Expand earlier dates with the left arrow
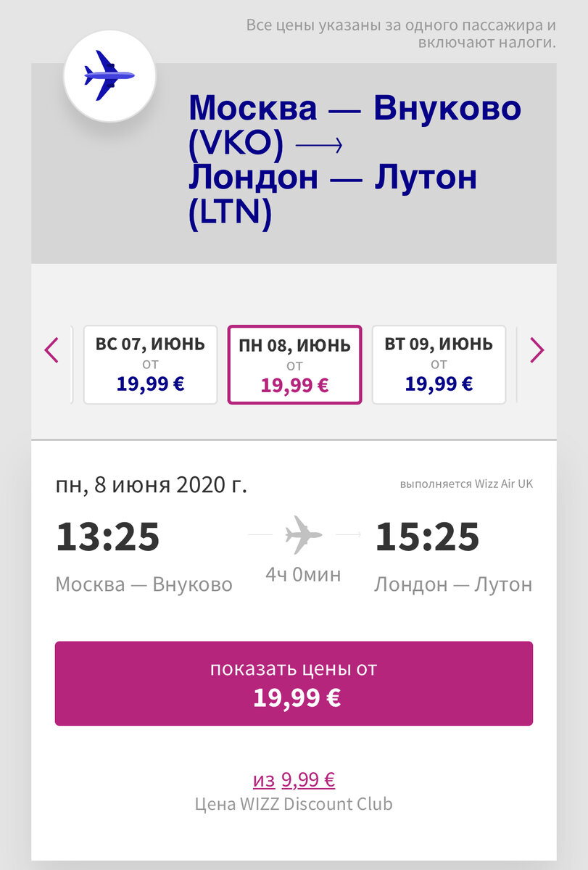The width and height of the screenshot is (588, 870). 50,350
